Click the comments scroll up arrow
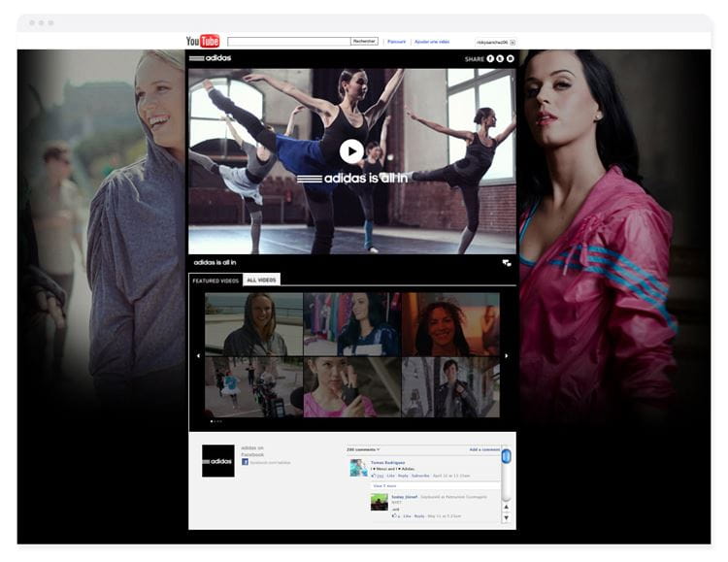This screenshot has height=562, width=728. (507, 507)
